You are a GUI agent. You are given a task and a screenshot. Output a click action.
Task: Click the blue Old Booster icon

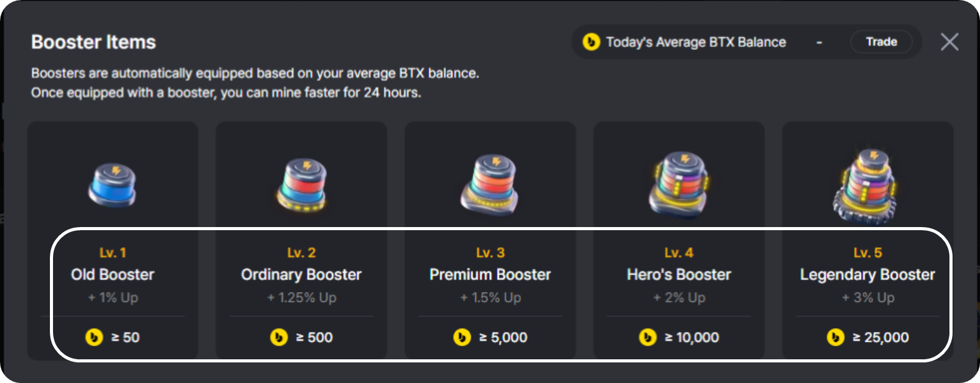pos(113,185)
